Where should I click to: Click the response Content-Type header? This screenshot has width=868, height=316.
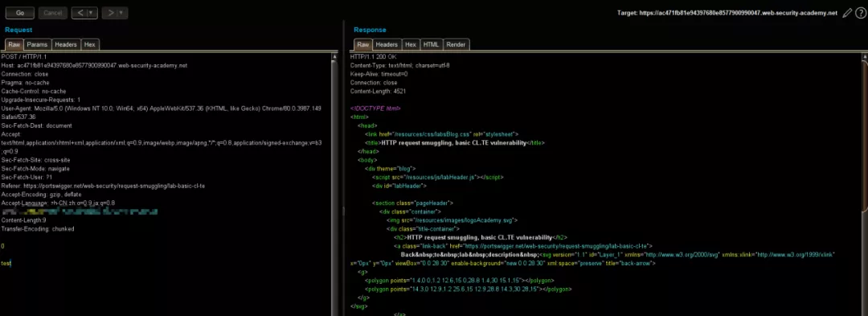click(x=400, y=65)
